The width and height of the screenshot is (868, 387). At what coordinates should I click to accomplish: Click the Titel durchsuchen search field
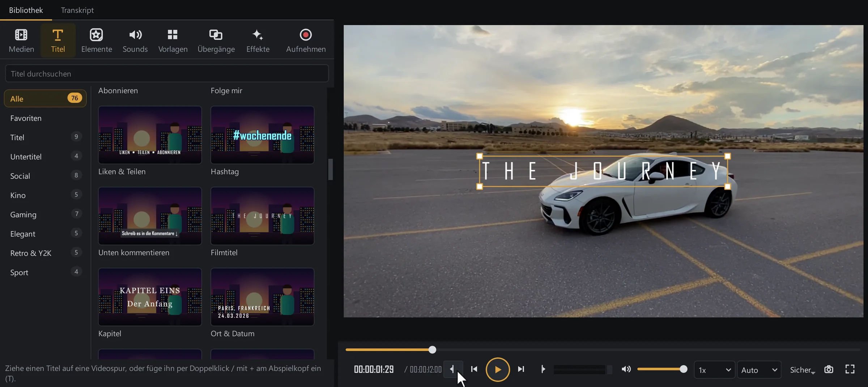pos(167,73)
